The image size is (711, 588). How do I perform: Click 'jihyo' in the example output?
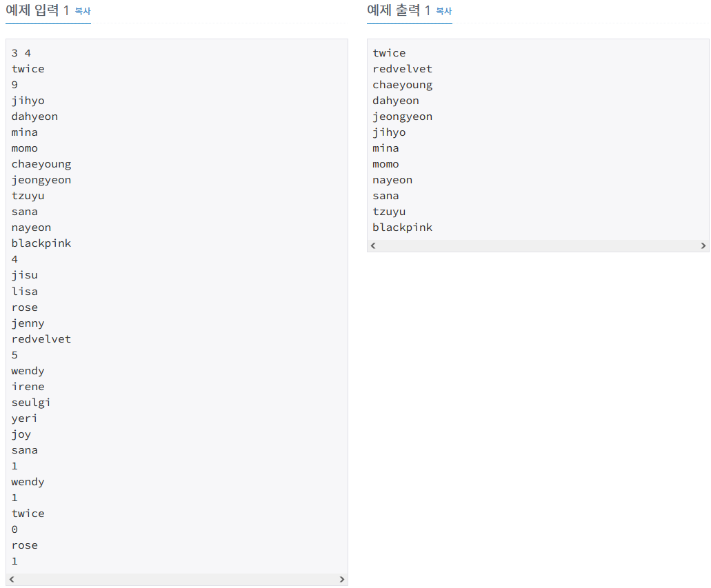pos(389,132)
